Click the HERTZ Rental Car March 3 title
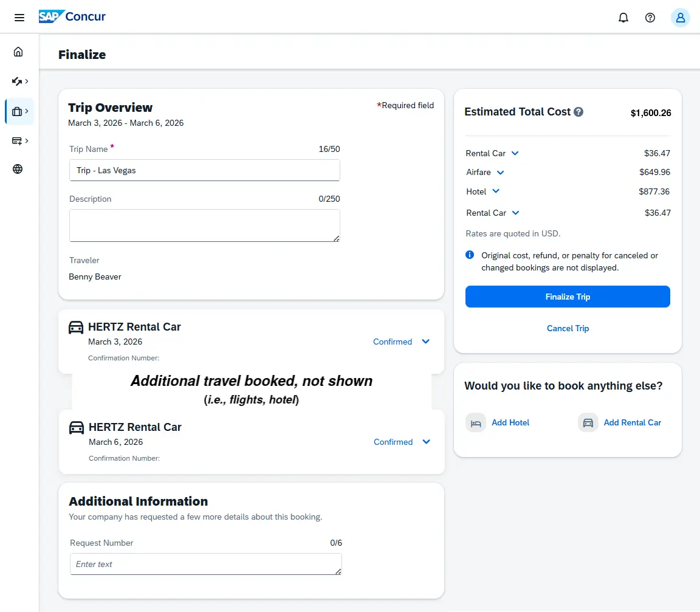 click(x=134, y=327)
